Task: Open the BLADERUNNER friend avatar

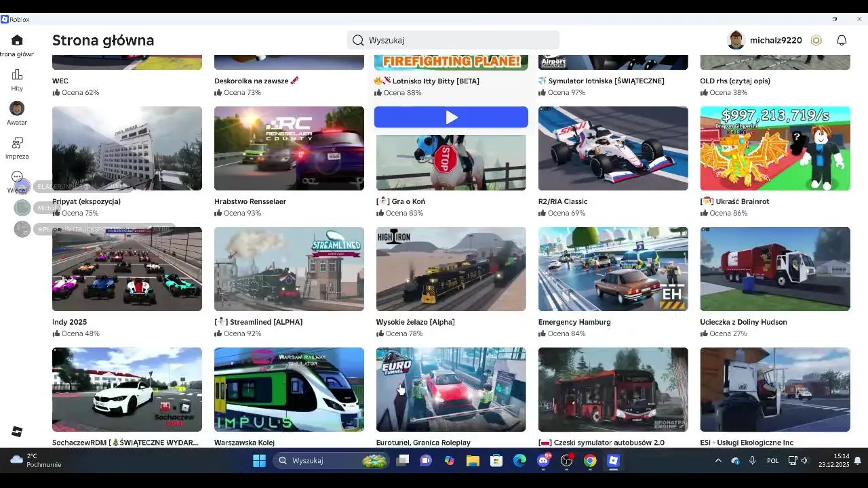Action: [22, 186]
